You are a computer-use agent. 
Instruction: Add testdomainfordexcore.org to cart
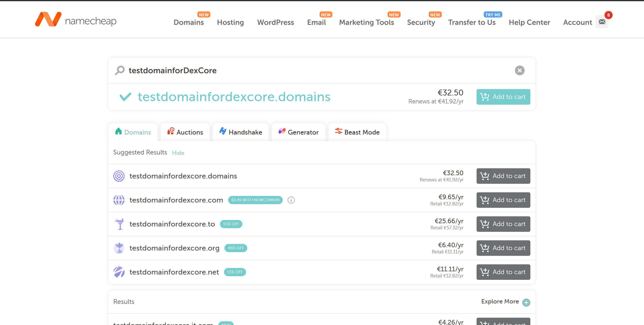tap(503, 248)
